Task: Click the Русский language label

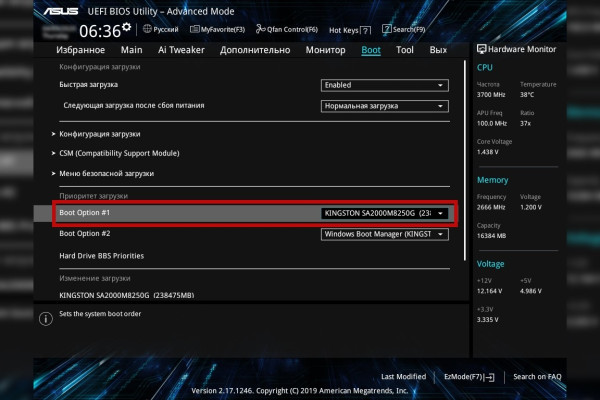Action: [x=166, y=29]
